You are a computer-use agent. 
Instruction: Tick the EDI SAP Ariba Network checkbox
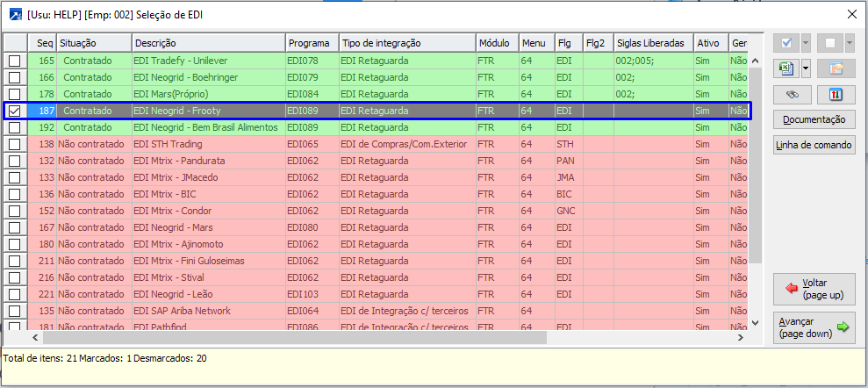(x=15, y=311)
